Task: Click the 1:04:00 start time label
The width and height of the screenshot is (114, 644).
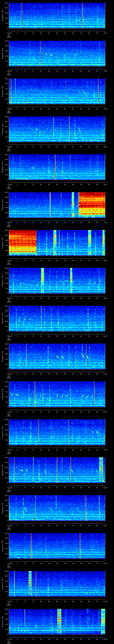Action: pos(9,147)
